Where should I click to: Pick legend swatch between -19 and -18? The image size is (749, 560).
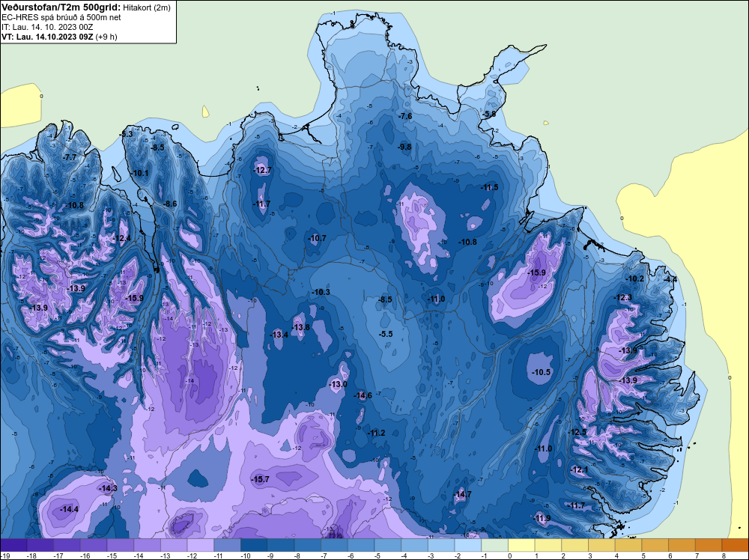point(13,545)
